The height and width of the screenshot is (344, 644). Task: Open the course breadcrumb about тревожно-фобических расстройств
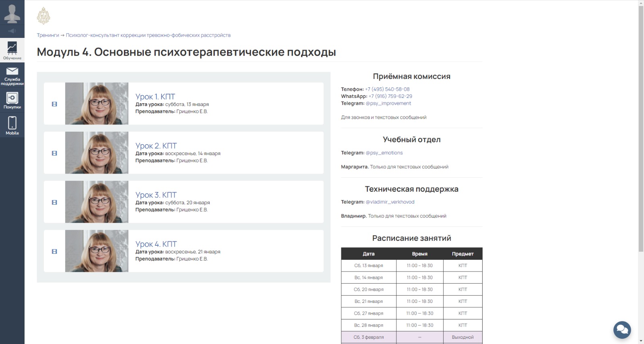pyautogui.click(x=148, y=35)
